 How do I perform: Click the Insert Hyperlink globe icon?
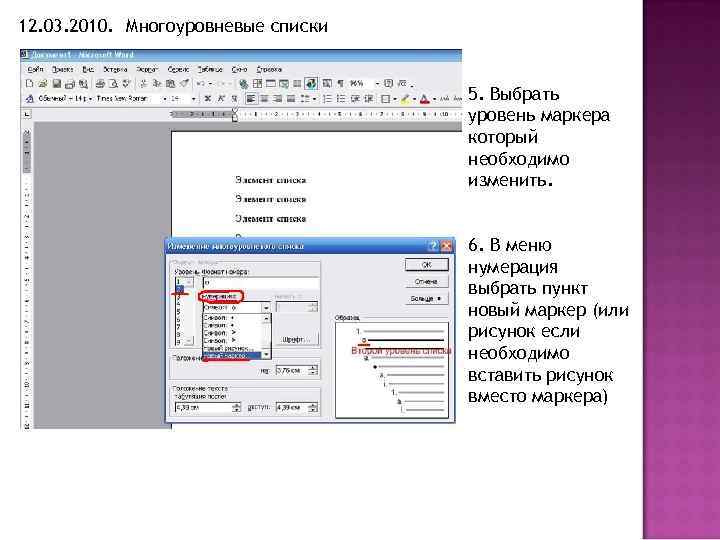(x=243, y=84)
